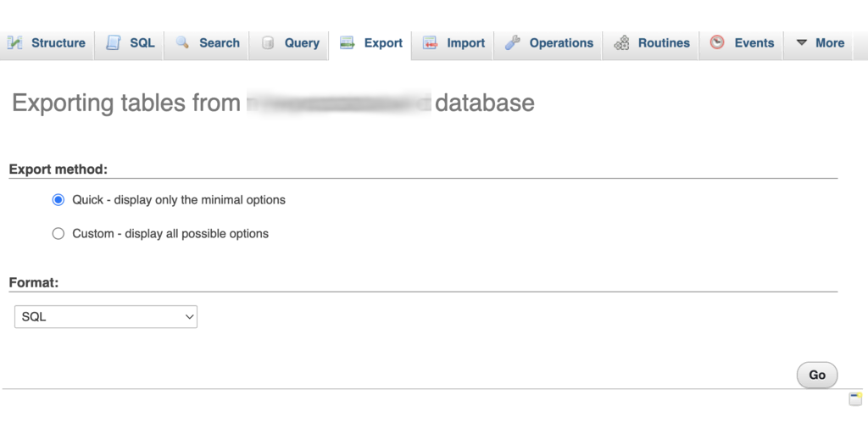The image size is (868, 434).
Task: Switch to the Import tab
Action: (465, 43)
